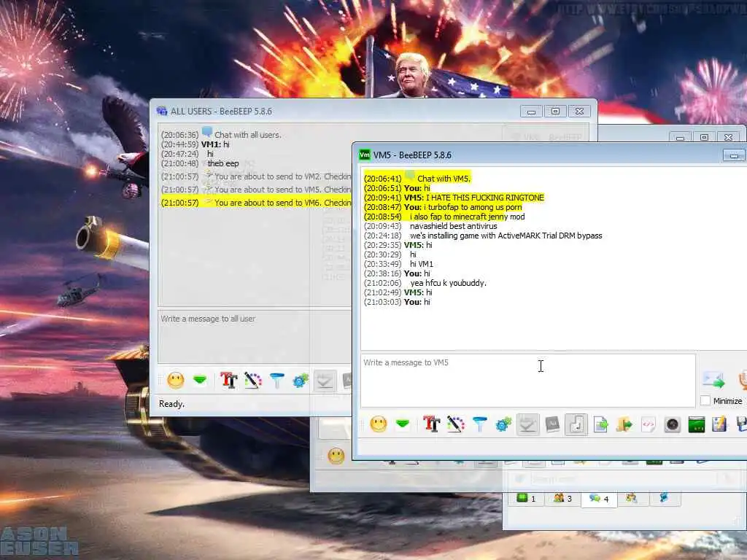Check the Minimize checkbox in VM5 chat
The height and width of the screenshot is (560, 747).
tap(705, 401)
